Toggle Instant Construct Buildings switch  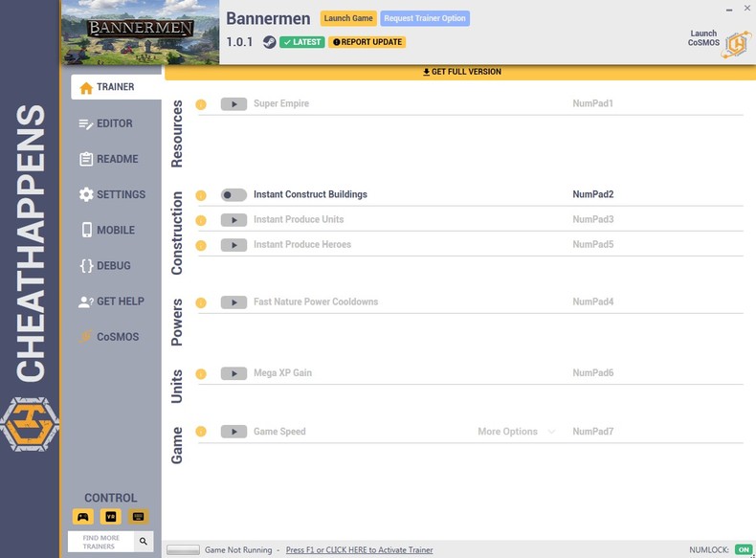[233, 195]
